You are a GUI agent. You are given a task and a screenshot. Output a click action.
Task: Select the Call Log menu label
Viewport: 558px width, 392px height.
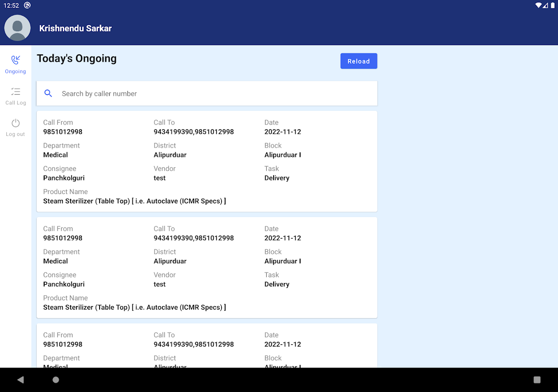(16, 103)
